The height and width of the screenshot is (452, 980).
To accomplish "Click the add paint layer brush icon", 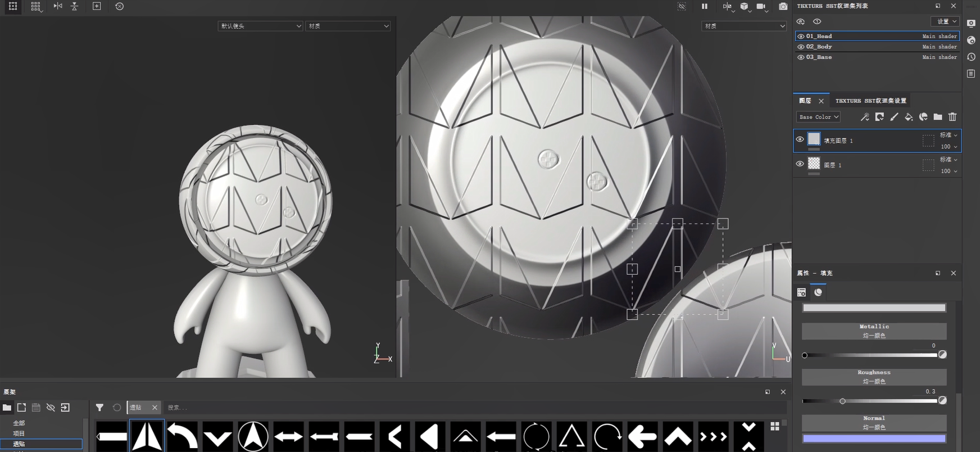I will 894,117.
